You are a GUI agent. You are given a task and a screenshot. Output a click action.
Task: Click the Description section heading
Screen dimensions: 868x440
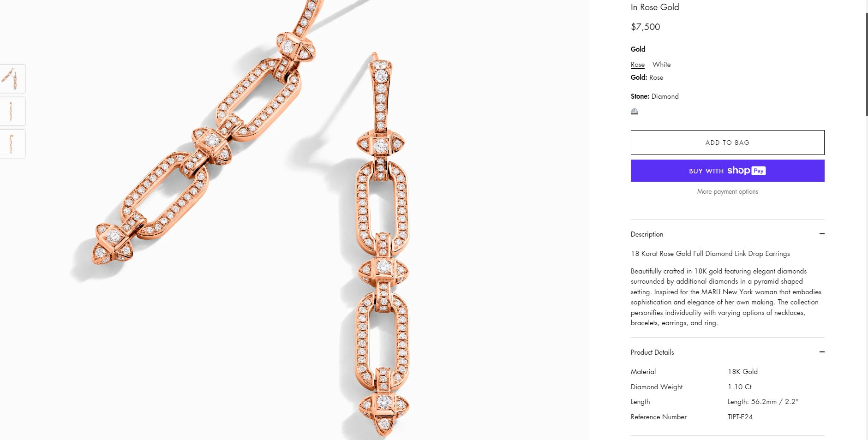tap(647, 234)
